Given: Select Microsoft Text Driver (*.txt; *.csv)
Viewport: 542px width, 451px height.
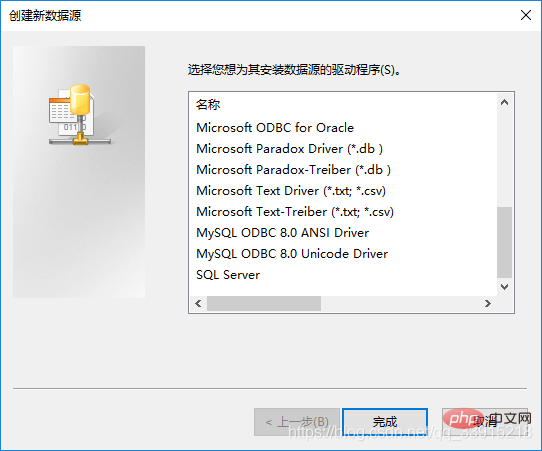Looking at the screenshot, I should point(291,191).
